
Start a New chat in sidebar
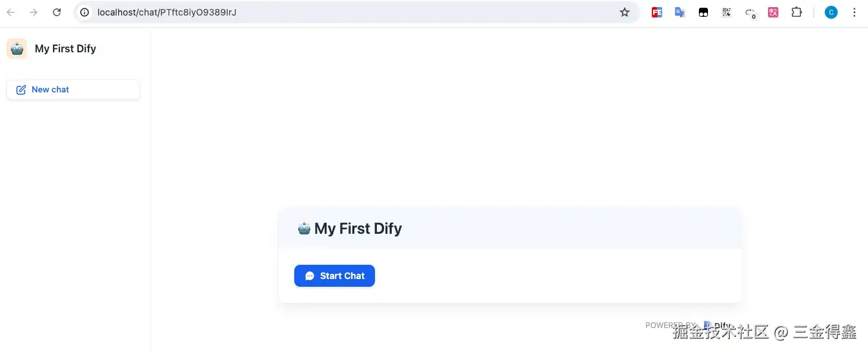[73, 90]
